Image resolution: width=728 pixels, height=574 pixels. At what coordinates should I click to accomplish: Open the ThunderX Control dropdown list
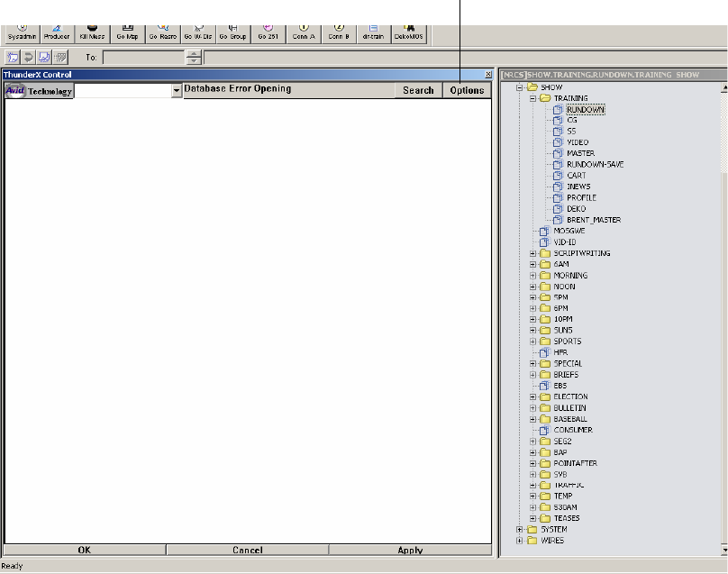point(176,90)
